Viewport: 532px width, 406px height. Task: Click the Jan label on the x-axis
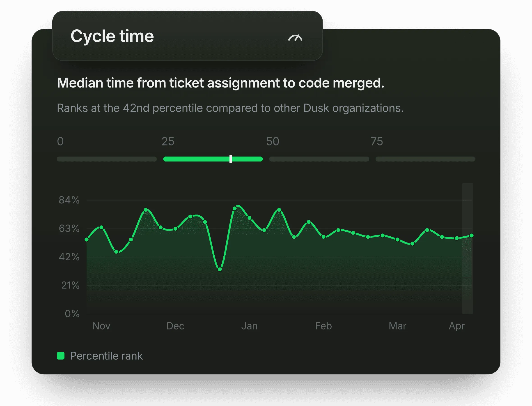pos(250,326)
